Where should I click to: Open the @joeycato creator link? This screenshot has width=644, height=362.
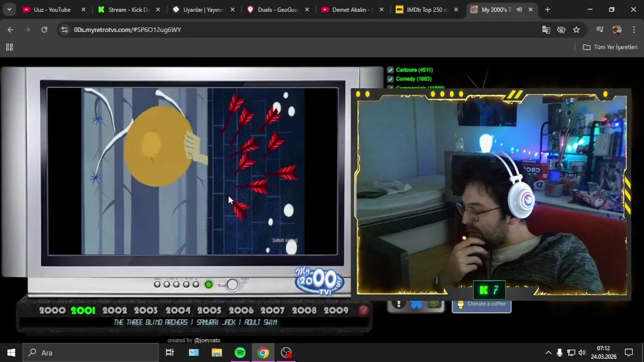pos(207,340)
